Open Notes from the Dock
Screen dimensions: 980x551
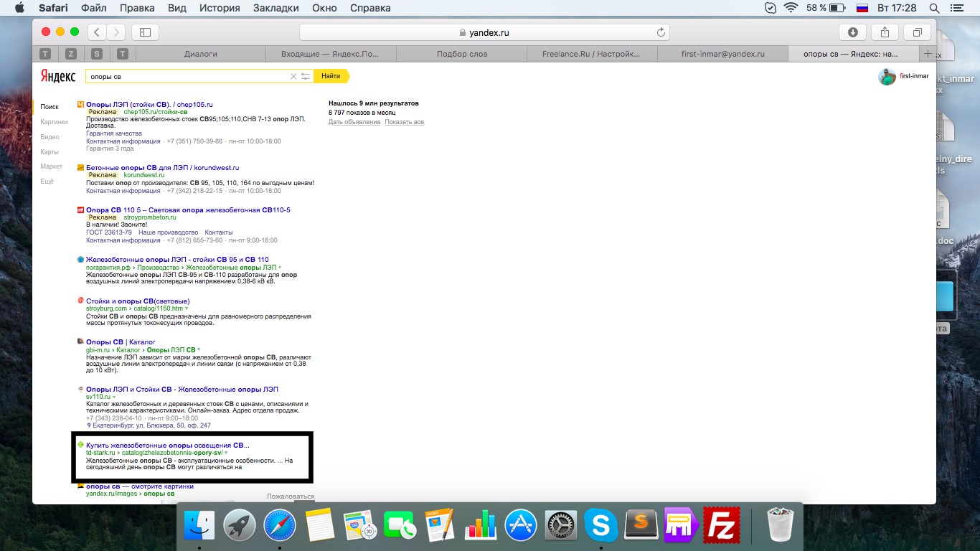[x=319, y=526]
